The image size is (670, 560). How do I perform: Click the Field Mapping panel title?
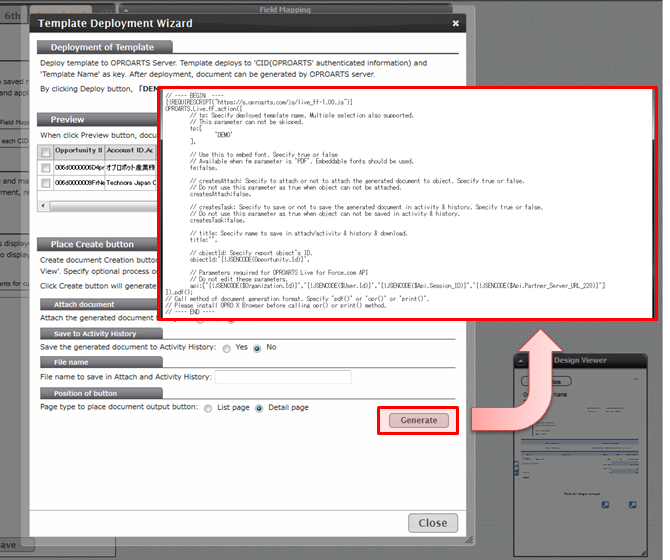tap(285, 9)
